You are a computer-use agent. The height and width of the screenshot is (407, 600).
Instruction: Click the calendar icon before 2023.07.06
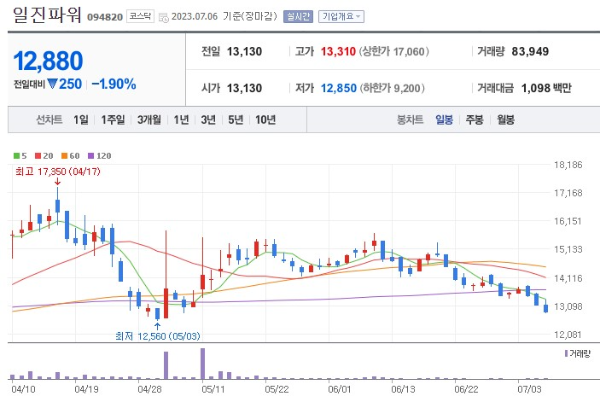163,18
